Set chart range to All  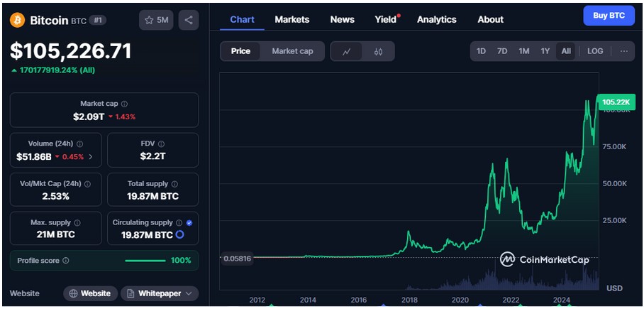coord(566,51)
